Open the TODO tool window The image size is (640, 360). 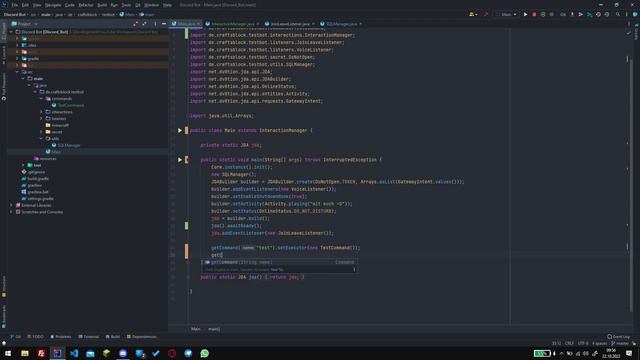(x=35, y=337)
